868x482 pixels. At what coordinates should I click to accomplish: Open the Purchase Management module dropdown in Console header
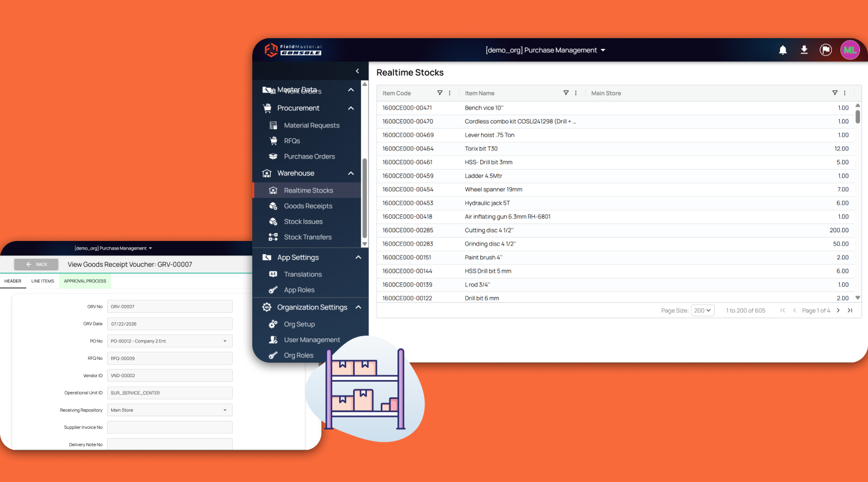545,50
